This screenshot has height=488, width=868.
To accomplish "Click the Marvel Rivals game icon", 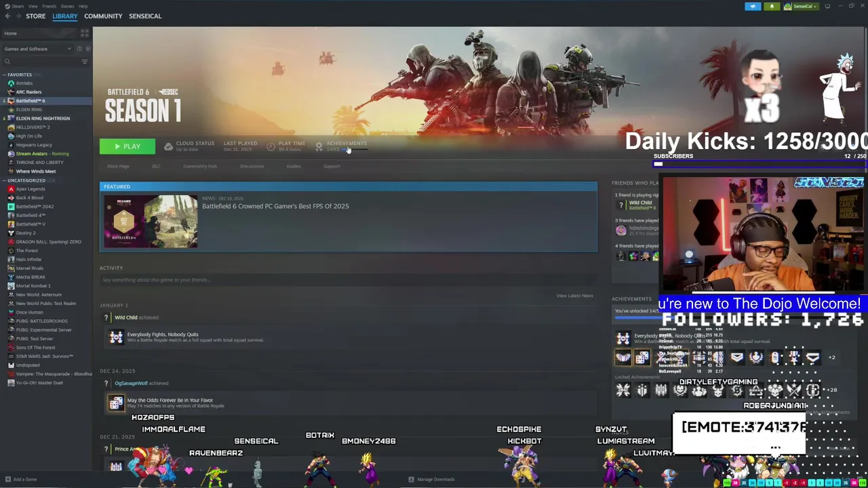I will [11, 268].
